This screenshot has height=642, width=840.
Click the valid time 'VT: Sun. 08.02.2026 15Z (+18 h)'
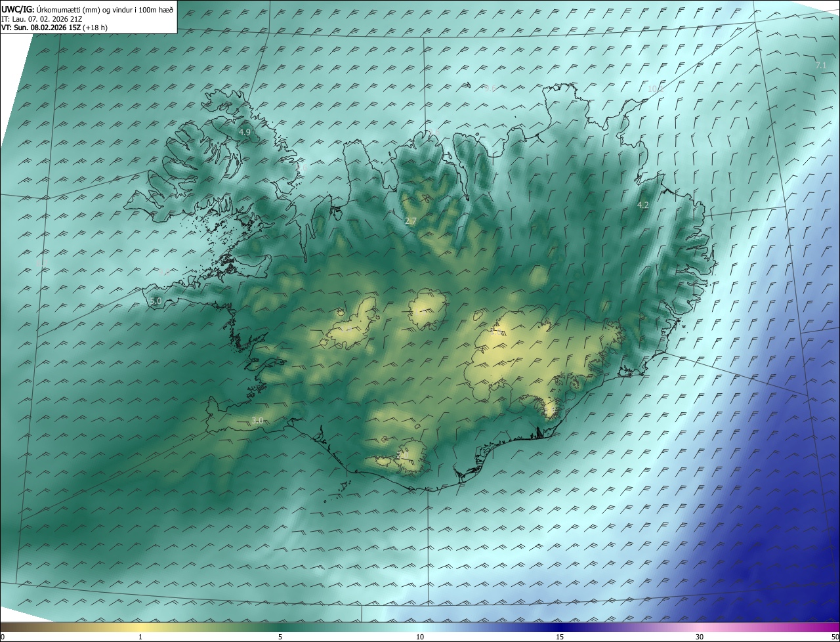tap(54, 28)
